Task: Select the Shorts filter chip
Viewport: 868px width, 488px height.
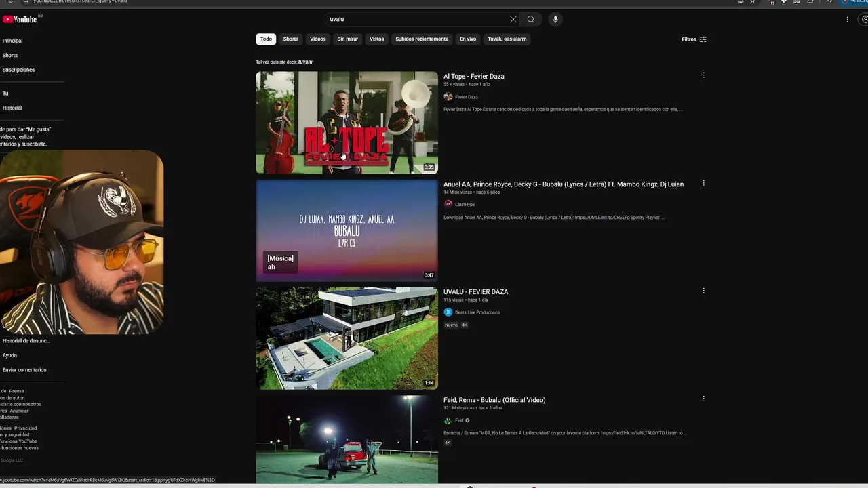Action: click(x=291, y=39)
